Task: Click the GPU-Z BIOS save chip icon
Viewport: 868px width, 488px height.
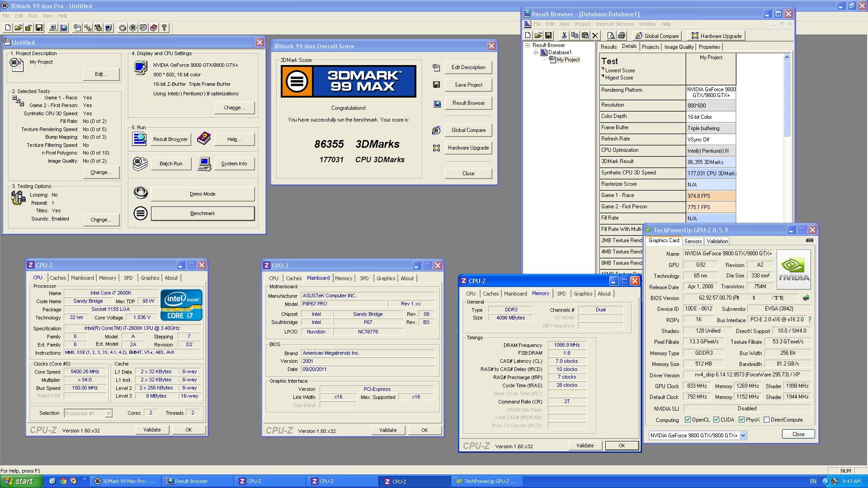Action: tap(806, 298)
